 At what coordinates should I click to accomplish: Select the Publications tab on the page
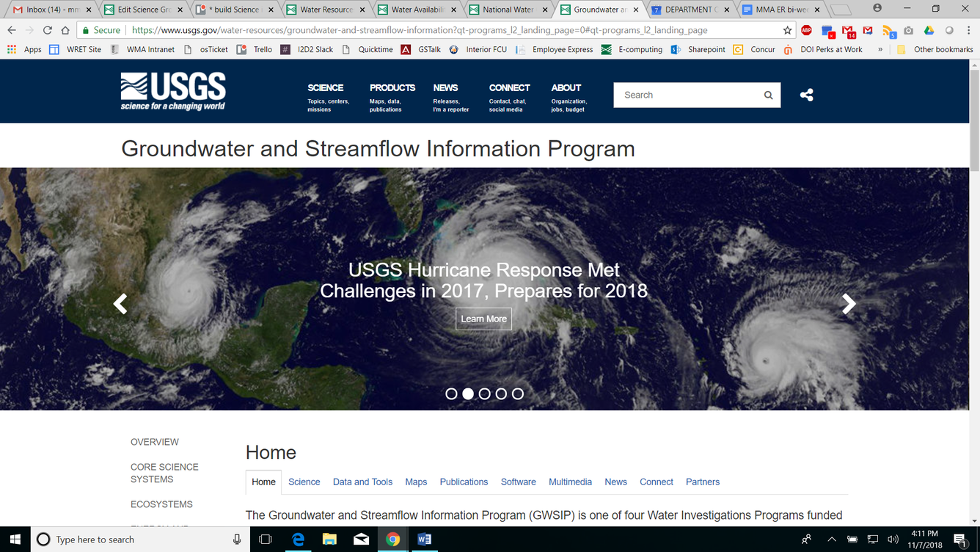[x=464, y=482]
